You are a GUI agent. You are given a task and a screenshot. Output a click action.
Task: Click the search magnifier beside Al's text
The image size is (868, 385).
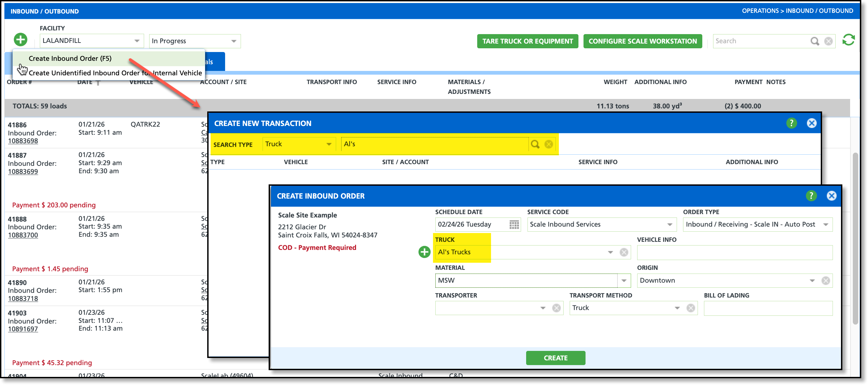coord(535,145)
